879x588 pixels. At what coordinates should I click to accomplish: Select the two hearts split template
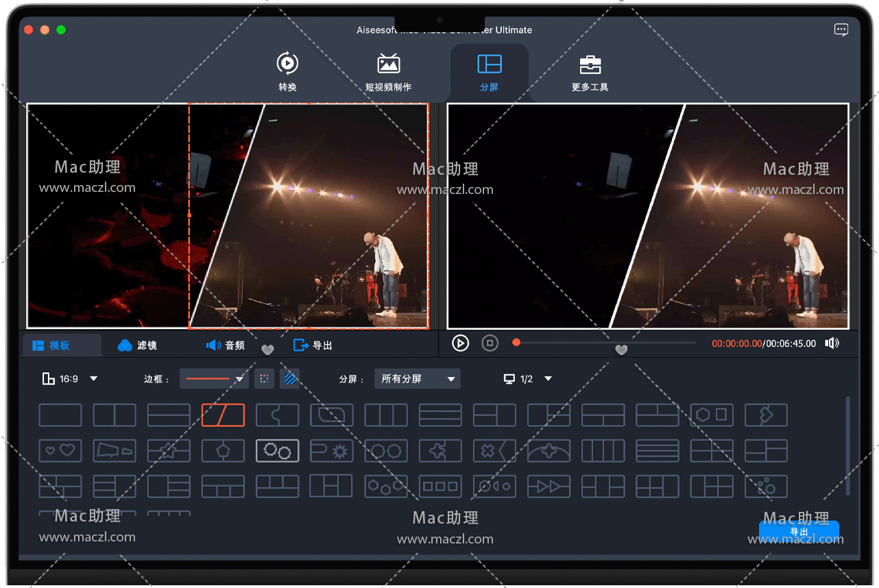pos(60,451)
